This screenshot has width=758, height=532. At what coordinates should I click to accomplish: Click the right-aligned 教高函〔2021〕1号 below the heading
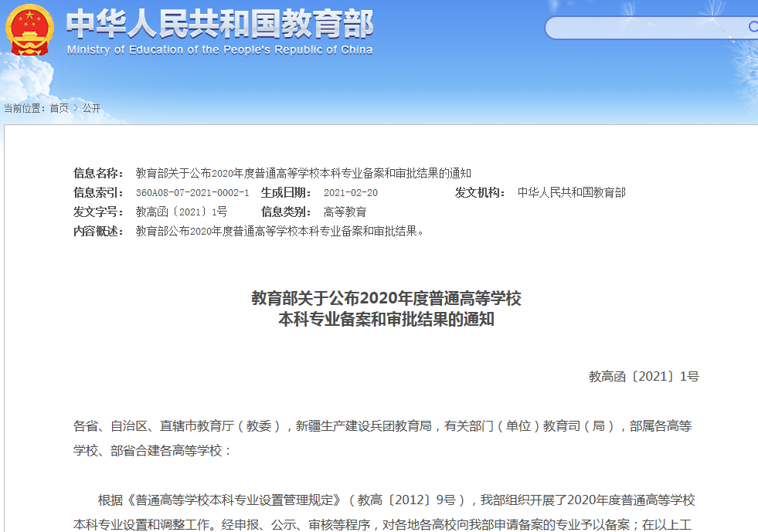[x=644, y=376]
